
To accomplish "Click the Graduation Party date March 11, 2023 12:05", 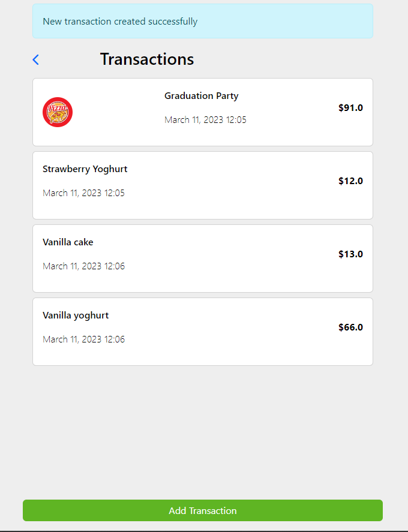I will tap(205, 120).
